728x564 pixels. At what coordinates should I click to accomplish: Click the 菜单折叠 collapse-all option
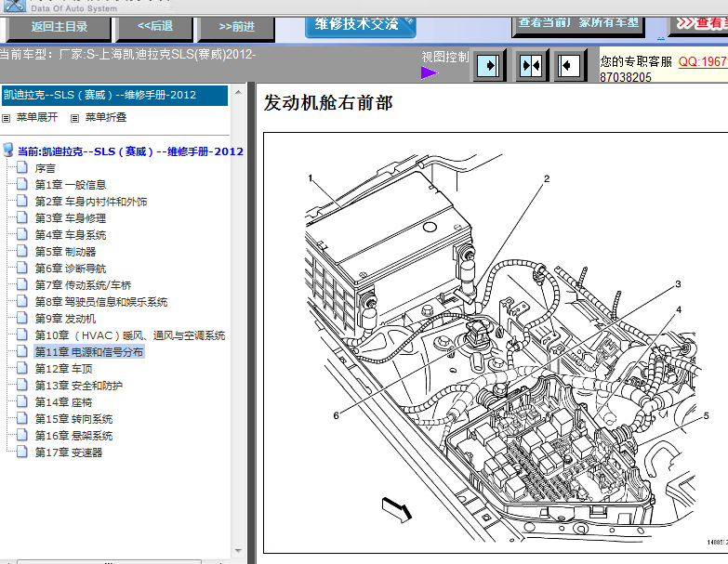(106, 117)
